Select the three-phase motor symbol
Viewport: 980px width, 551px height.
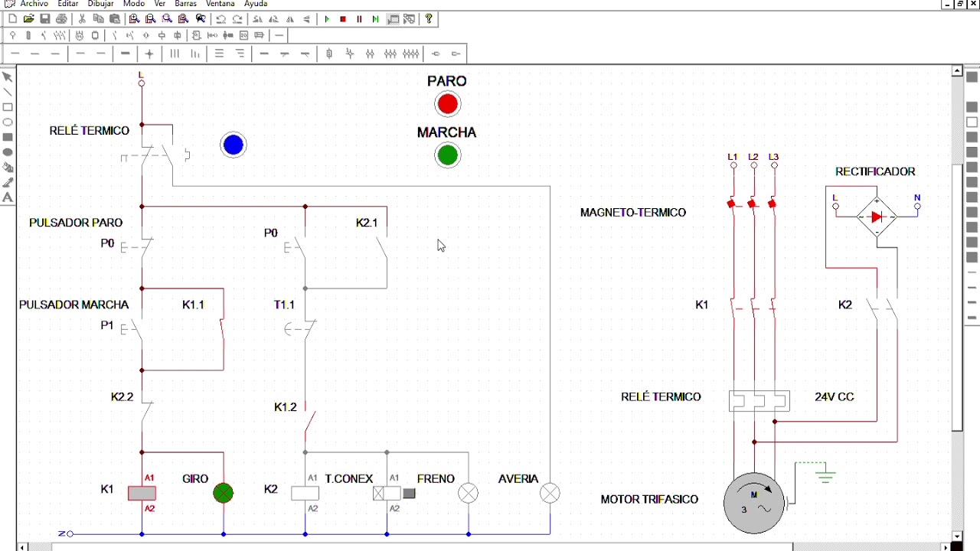[x=753, y=503]
